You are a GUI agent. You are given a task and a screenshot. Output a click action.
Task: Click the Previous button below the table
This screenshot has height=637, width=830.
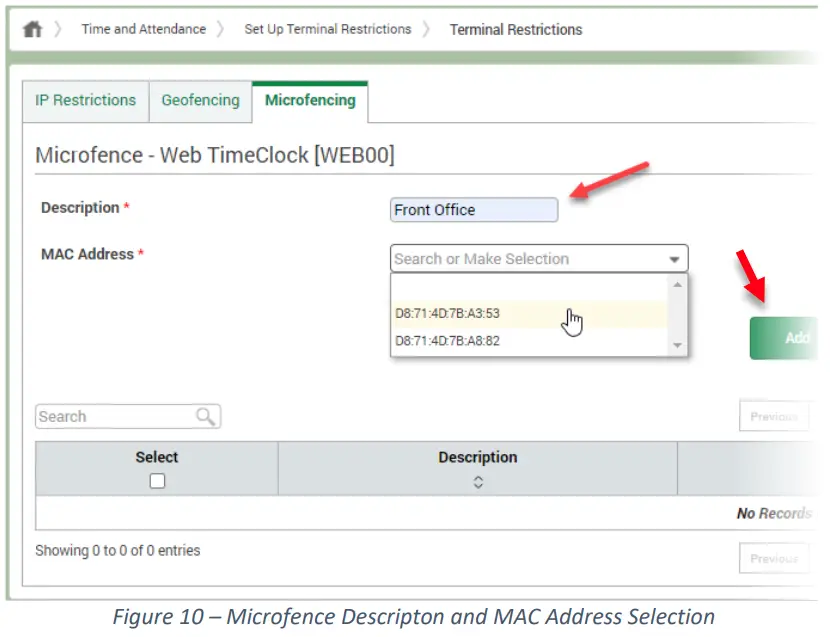tap(774, 558)
